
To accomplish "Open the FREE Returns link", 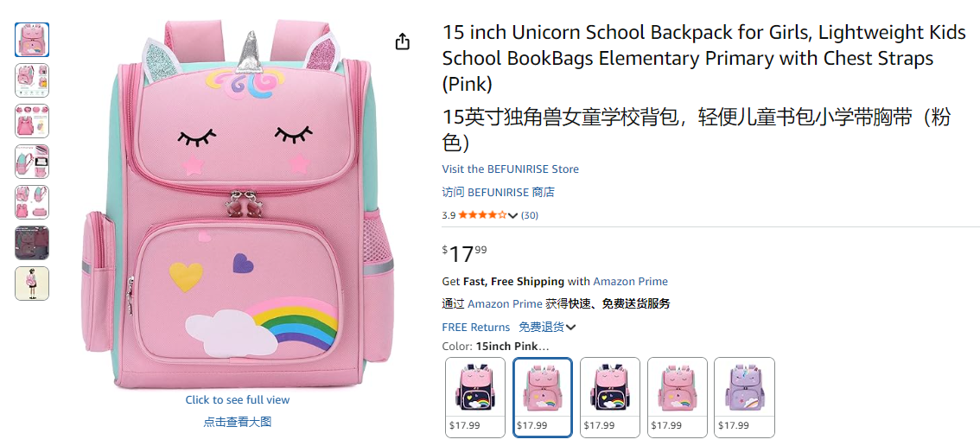I will pyautogui.click(x=475, y=328).
